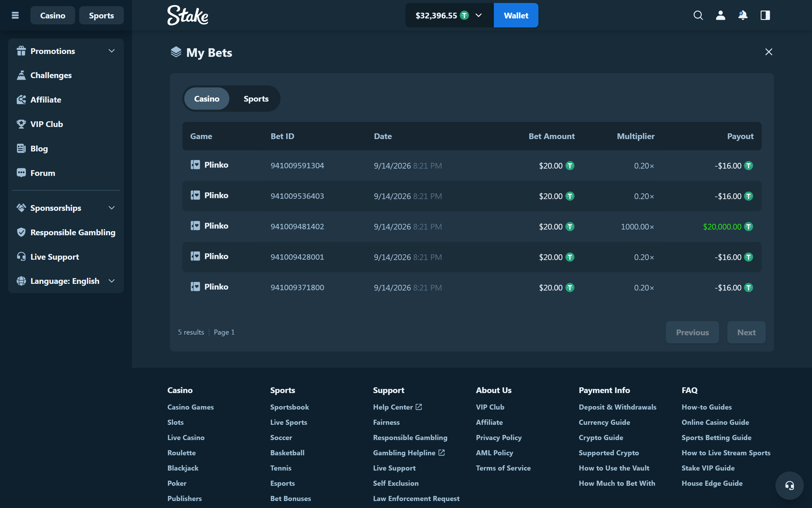Open the hamburger menu icon

click(15, 16)
